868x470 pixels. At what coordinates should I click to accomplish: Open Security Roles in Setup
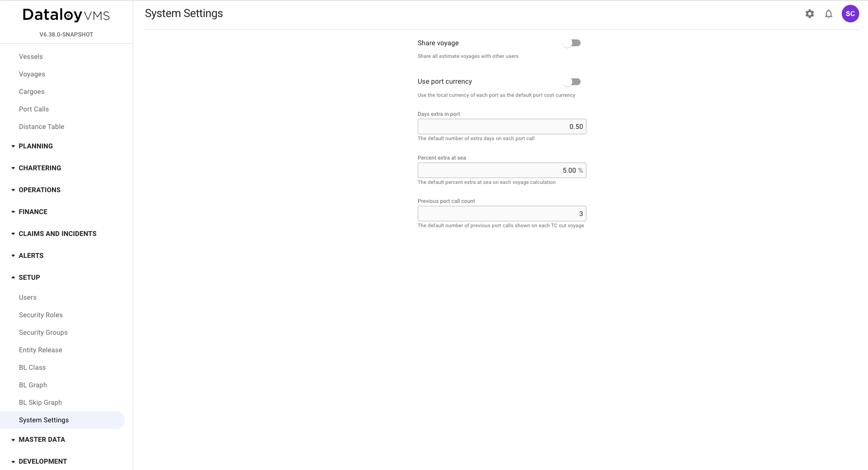41,315
